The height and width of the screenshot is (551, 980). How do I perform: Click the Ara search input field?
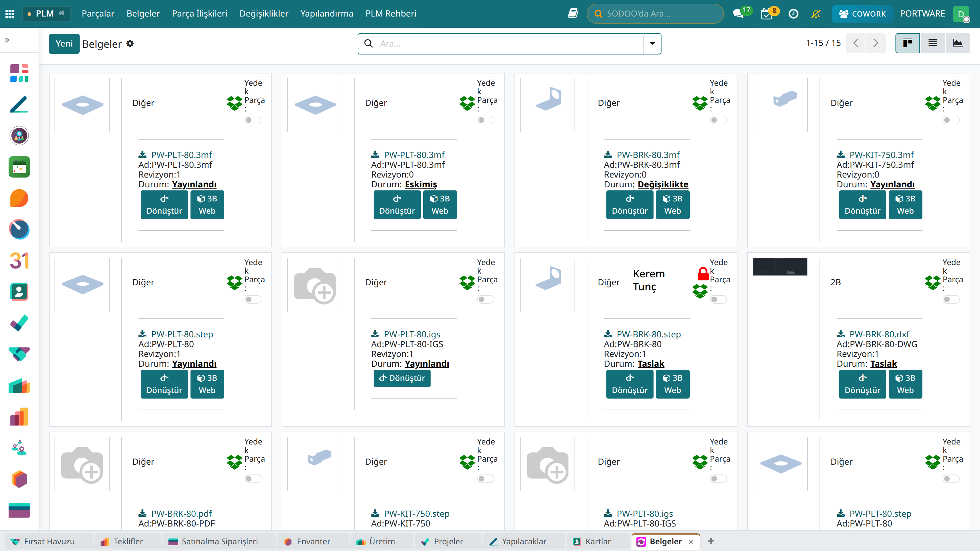[510, 44]
